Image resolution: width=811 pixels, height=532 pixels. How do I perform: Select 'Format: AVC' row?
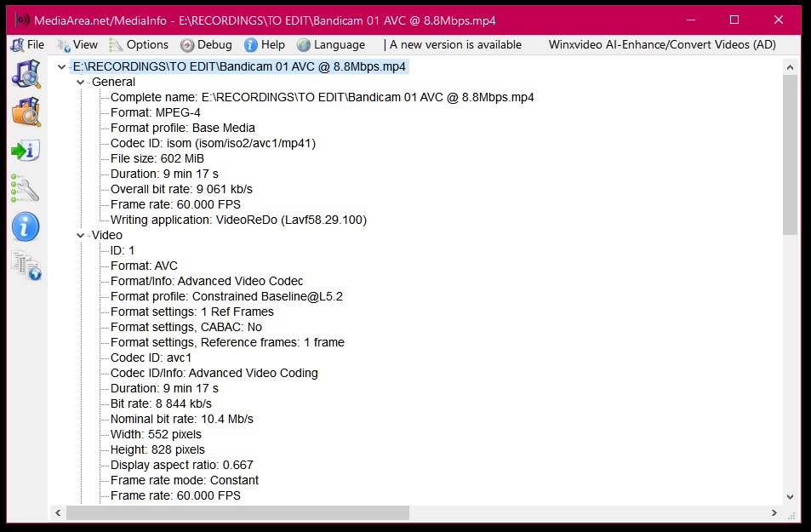pos(144,266)
